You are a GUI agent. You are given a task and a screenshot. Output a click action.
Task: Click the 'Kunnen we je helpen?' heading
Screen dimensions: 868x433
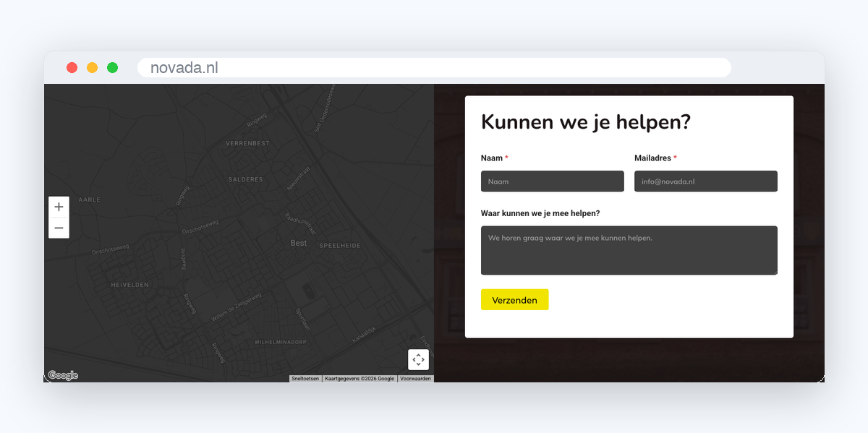(586, 122)
